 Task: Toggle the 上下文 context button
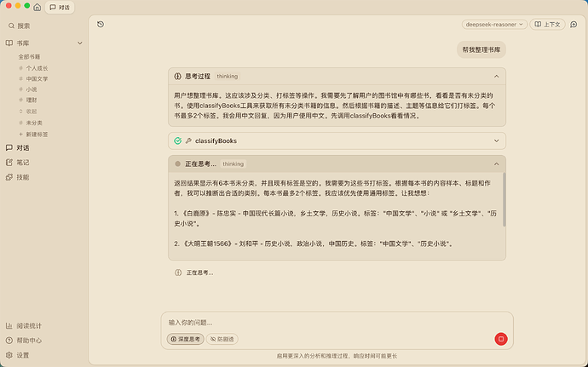(547, 24)
